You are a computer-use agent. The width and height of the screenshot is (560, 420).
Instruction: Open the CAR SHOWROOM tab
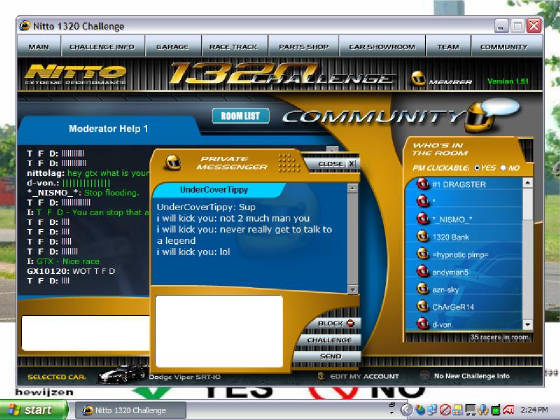[x=382, y=46]
